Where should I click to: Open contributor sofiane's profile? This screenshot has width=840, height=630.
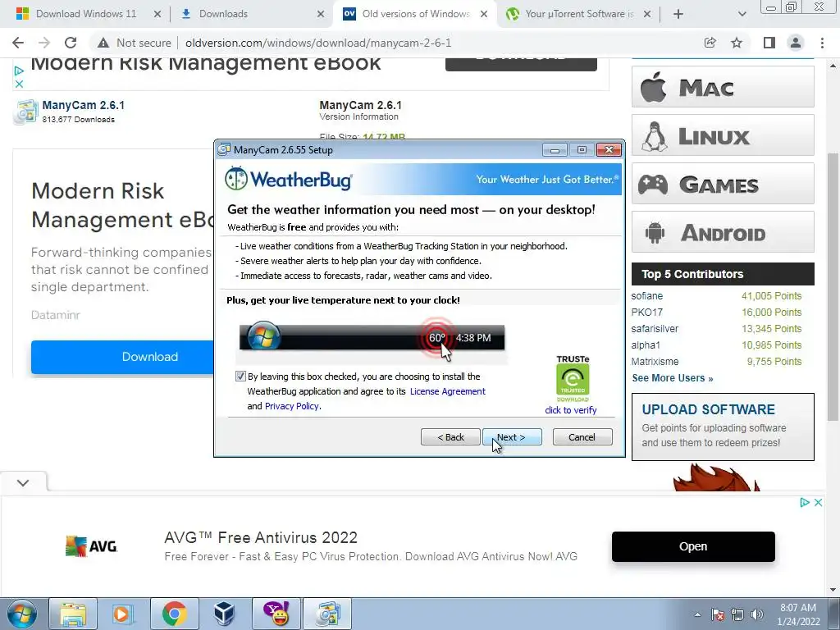tap(646, 295)
